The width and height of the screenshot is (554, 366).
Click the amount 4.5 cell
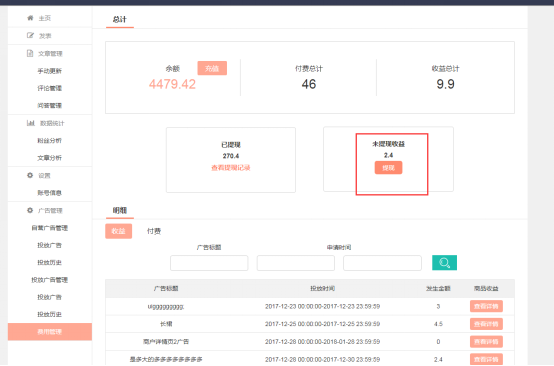click(x=438, y=324)
